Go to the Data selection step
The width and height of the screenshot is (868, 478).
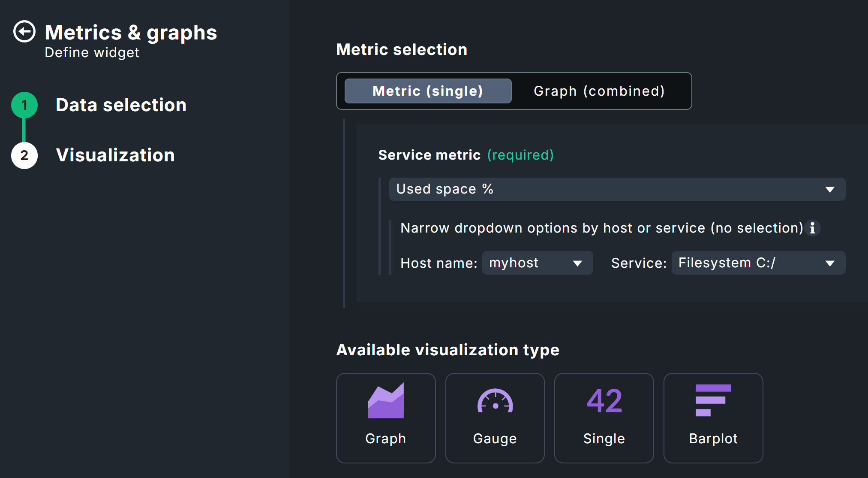121,104
